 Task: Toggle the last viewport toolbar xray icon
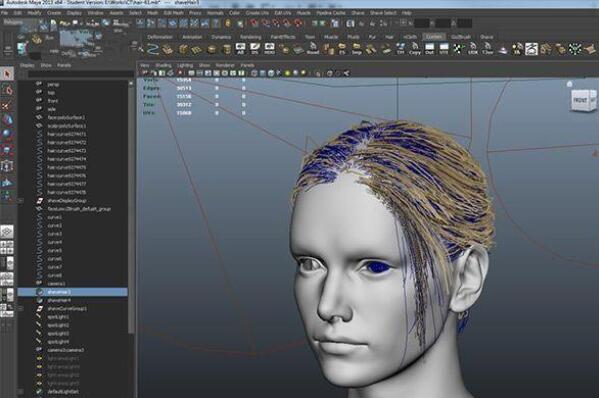(x=346, y=73)
